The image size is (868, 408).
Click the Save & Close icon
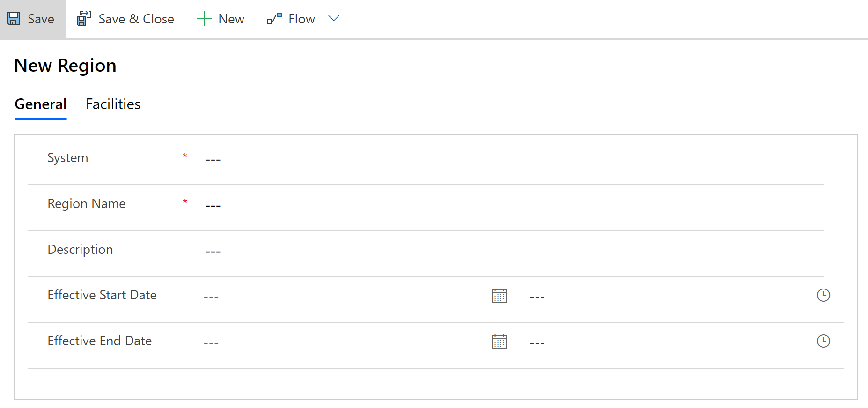(x=84, y=19)
